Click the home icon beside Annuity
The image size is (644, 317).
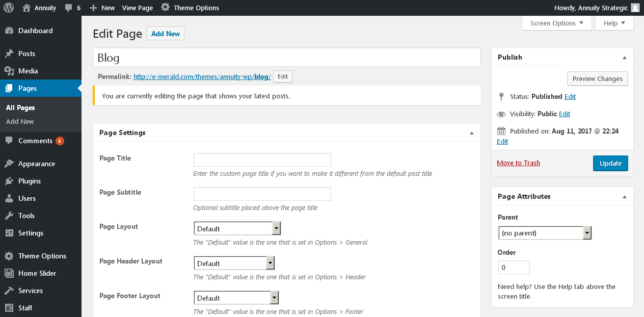(x=26, y=8)
